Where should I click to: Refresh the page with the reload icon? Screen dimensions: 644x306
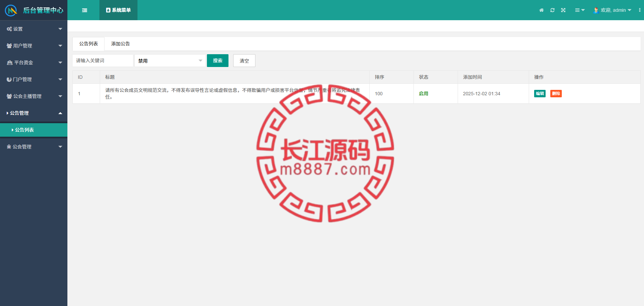[552, 10]
